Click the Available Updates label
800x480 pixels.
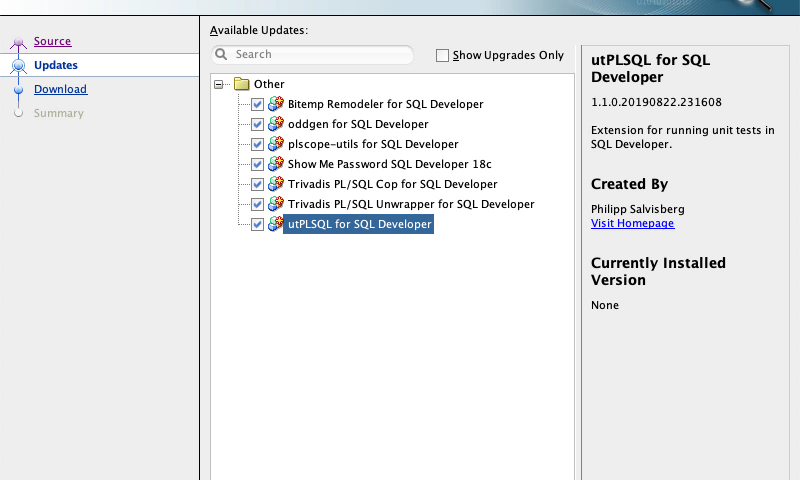point(259,31)
